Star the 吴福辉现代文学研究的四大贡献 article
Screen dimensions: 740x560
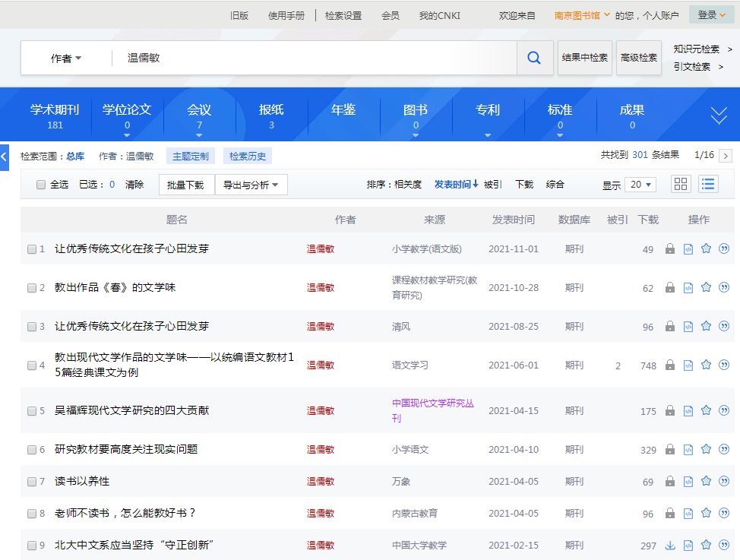[x=706, y=410]
